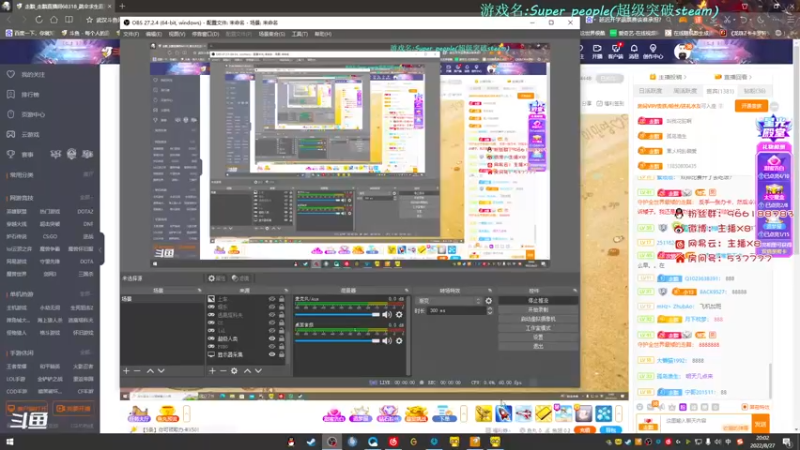Open 滤镜 filters button above Sources dock
Viewport: 800px width, 450px height.
click(240, 278)
